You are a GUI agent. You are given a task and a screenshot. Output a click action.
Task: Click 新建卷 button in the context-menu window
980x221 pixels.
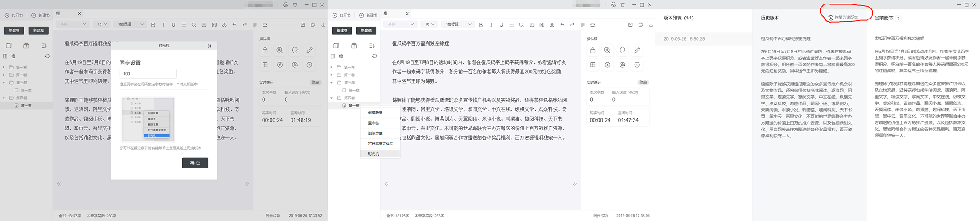point(341,30)
